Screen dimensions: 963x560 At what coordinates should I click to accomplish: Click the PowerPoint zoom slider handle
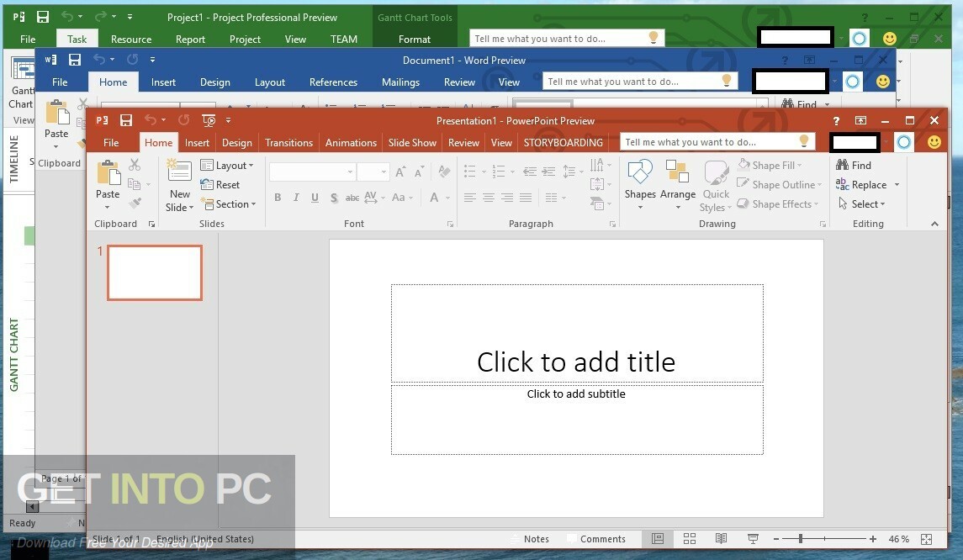click(800, 538)
